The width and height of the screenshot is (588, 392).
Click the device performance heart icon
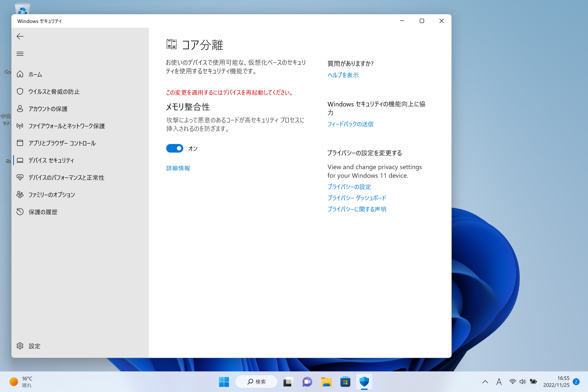click(20, 178)
